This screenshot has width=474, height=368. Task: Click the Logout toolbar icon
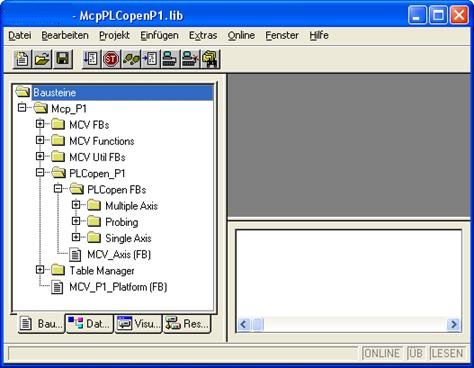coord(190,59)
